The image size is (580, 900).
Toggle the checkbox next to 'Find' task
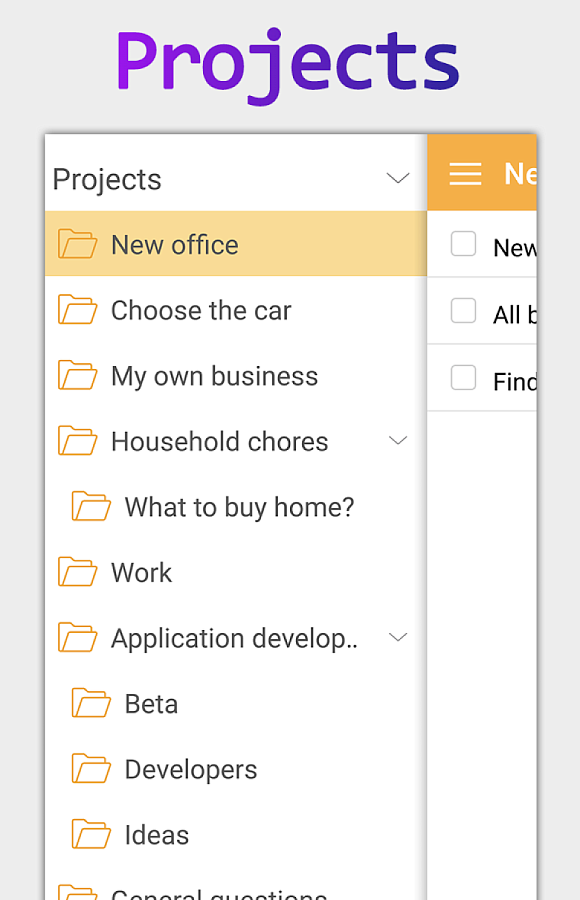click(463, 377)
